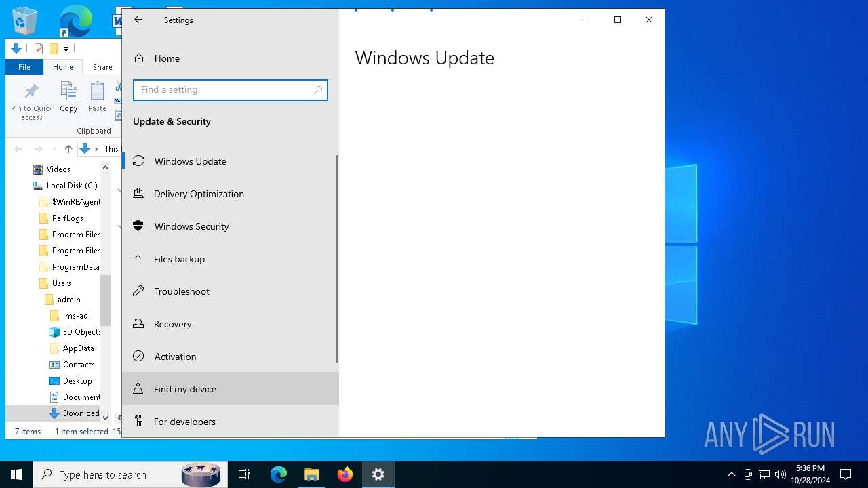Open Recycle Bin on desktop
Viewport: 868px width, 488px height.
25,22
